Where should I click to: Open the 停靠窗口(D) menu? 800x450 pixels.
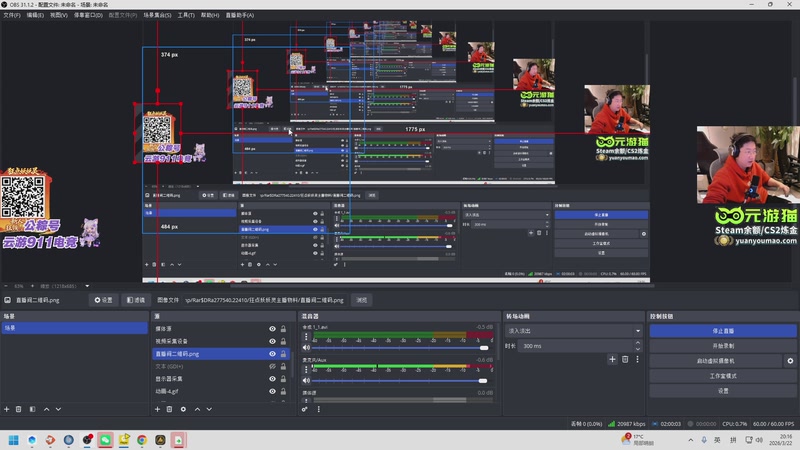[x=88, y=15]
